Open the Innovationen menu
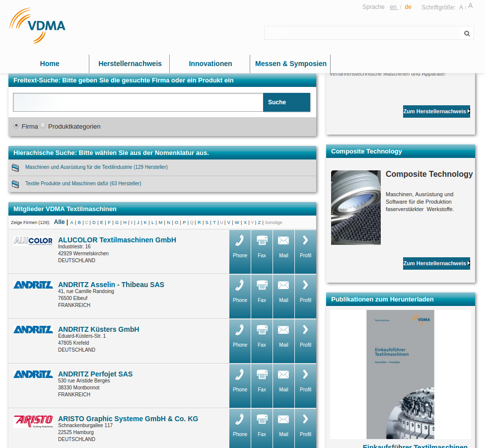 (210, 64)
